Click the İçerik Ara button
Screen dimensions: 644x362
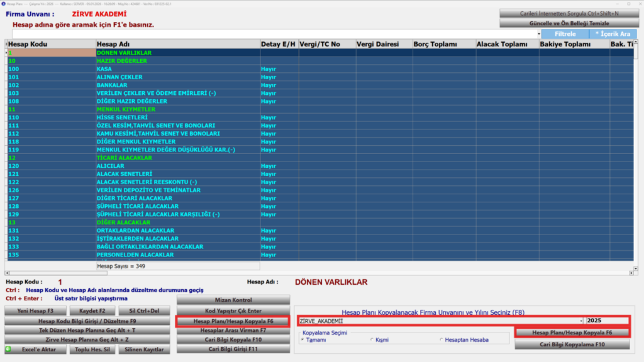coord(613,34)
